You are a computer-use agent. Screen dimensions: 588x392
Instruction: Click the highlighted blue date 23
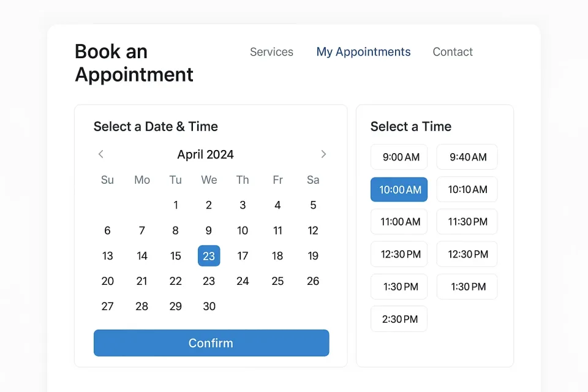209,256
